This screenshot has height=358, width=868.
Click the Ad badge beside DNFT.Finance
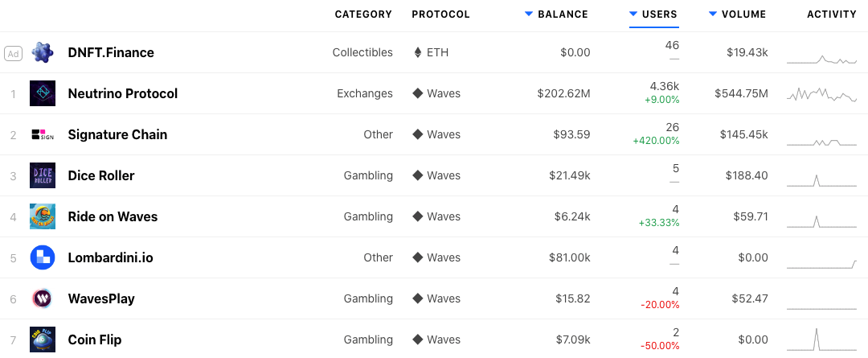click(x=14, y=54)
